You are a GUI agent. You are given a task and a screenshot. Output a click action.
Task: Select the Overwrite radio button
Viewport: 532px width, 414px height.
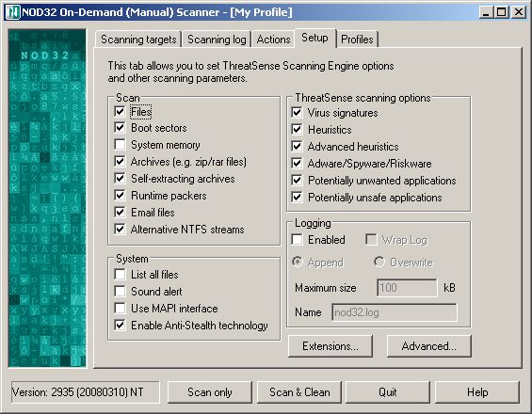(379, 263)
